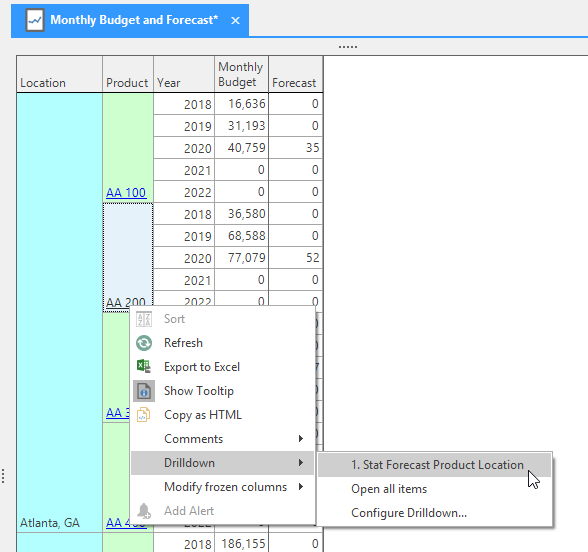This screenshot has height=552, width=588.
Task: Select the Monthly Budget and Forecast tab
Action: [130, 21]
